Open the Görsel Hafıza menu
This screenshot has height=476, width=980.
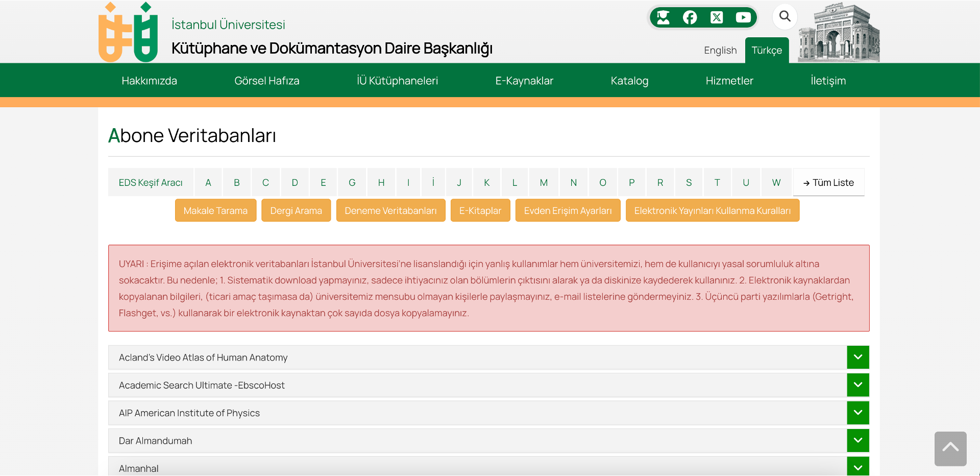pos(267,81)
